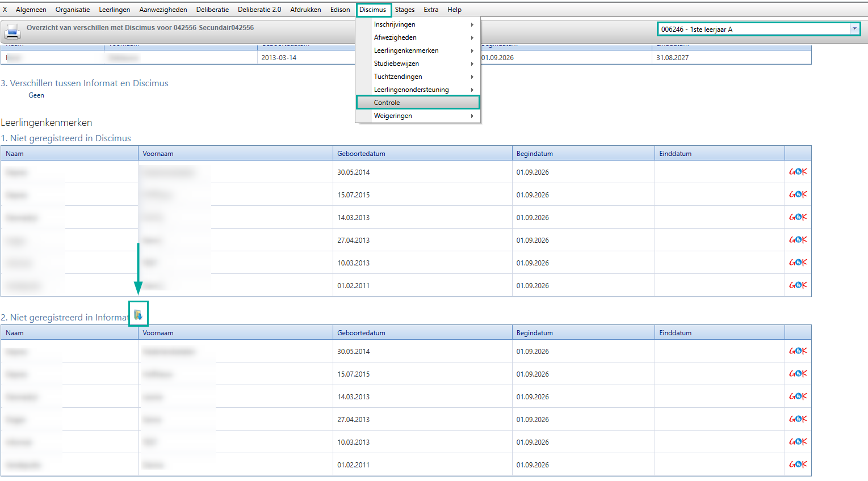868x481 pixels.
Task: Open the Help menu
Action: [455, 10]
